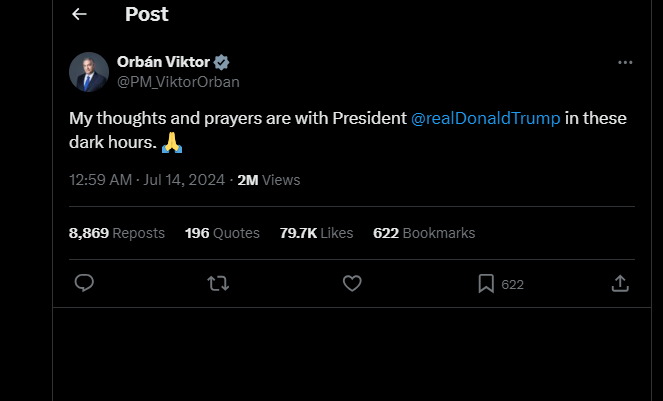Screen dimensions: 663x401
Task: Open the three-dot more options menu
Action: tap(625, 62)
